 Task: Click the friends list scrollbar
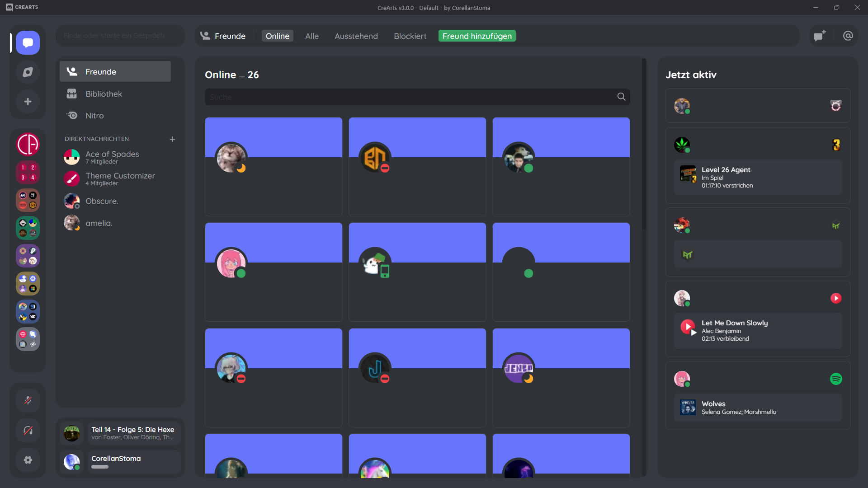(644, 145)
